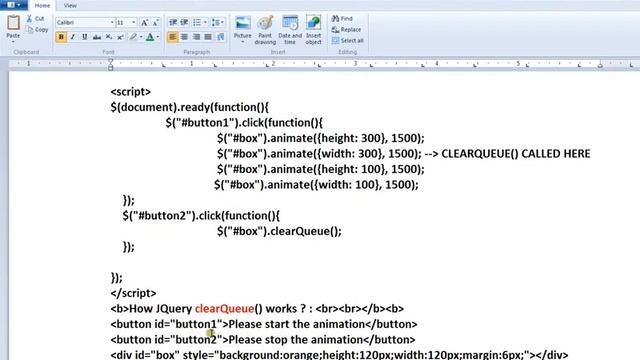Open the font color dropdown arrow

[x=158, y=37]
